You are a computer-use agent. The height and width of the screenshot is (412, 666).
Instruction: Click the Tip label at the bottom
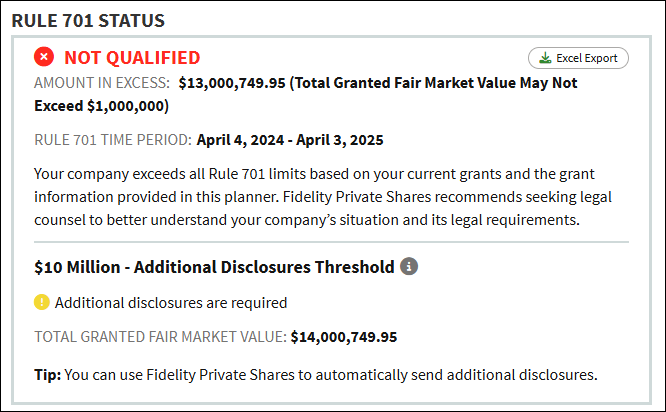(x=48, y=375)
